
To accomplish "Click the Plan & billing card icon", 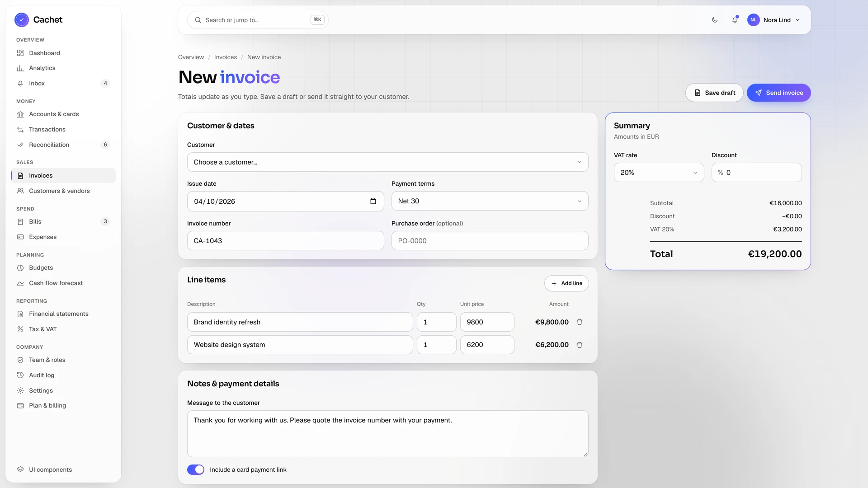I will pos(20,406).
